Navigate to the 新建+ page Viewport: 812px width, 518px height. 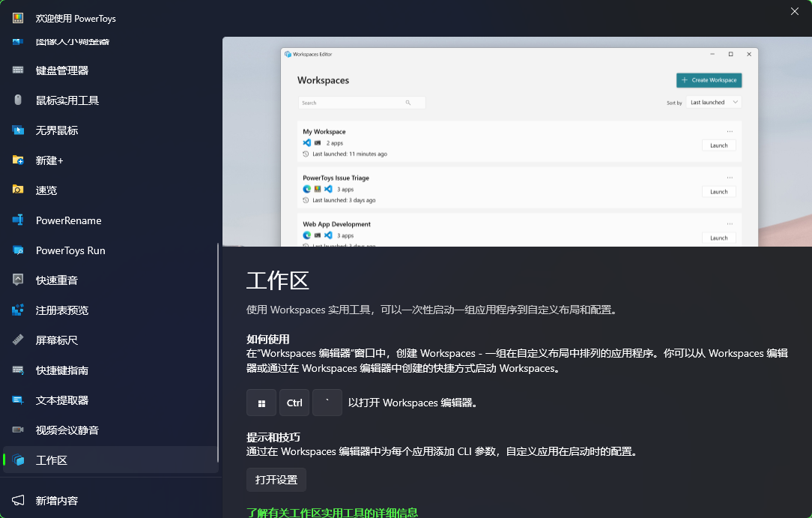(111, 160)
